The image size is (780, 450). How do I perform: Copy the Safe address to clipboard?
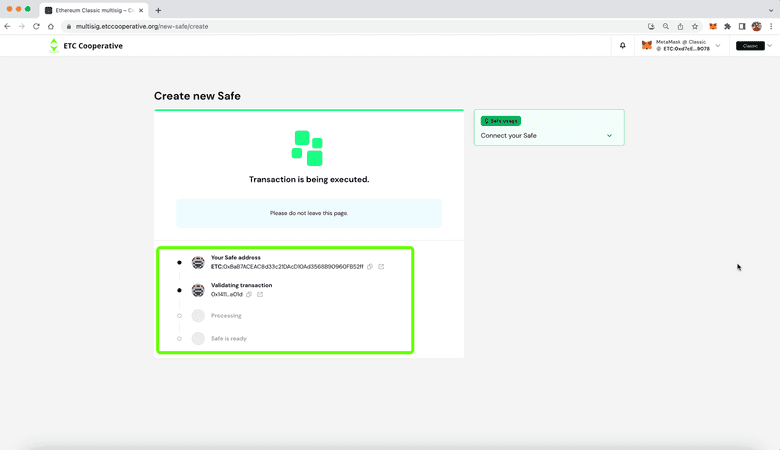370,267
